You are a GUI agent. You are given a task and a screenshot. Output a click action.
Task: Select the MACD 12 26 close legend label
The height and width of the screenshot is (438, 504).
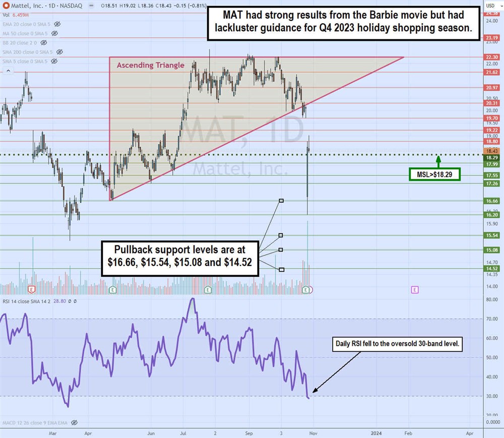[35, 422]
